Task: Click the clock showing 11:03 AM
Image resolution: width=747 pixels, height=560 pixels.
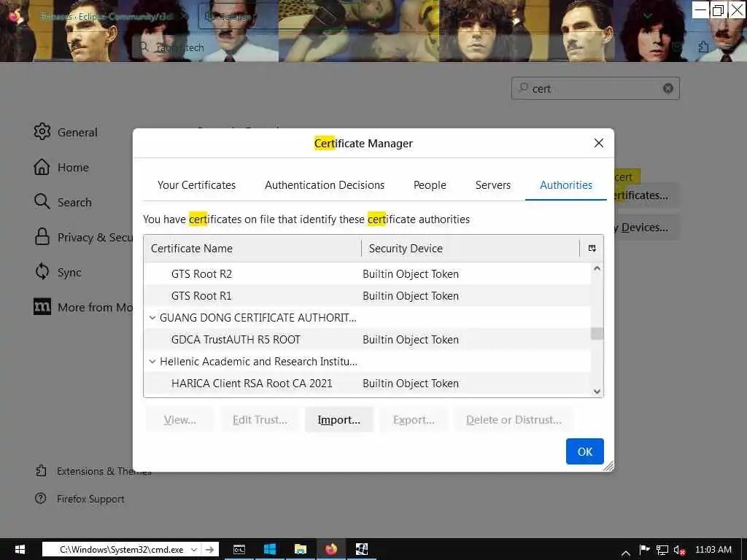Action: (713, 549)
